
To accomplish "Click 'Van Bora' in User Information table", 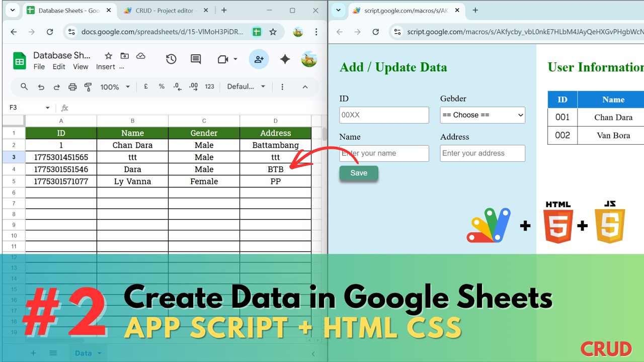I will tap(613, 135).
